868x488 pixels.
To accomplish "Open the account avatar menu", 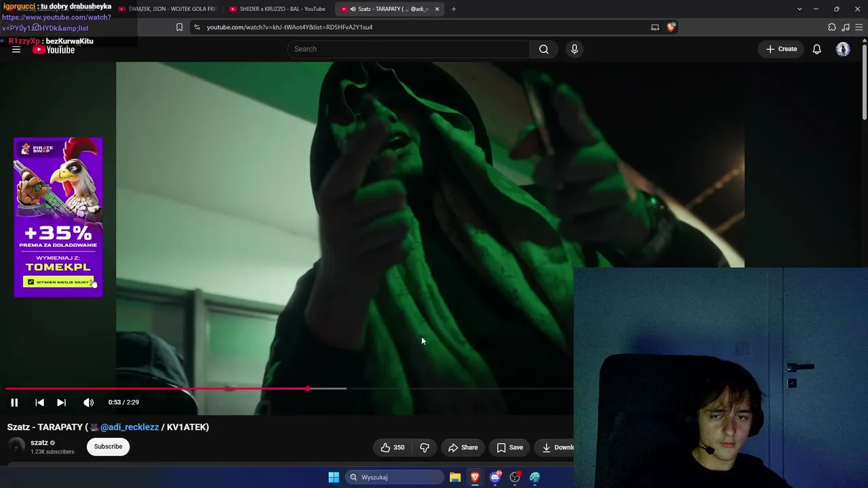I will tap(843, 49).
